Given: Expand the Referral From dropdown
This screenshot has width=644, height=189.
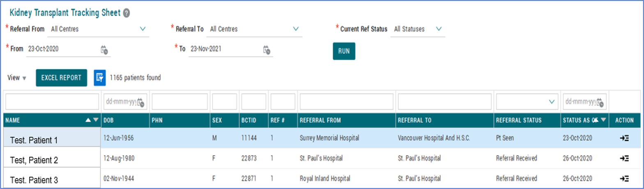Looking at the screenshot, I should point(143,29).
